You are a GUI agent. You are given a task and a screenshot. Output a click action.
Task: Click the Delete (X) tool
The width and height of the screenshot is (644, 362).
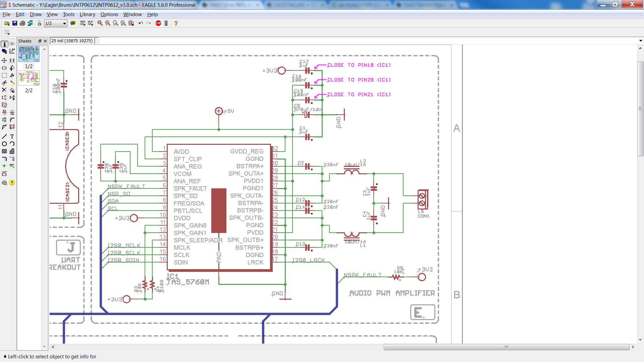click(x=4, y=90)
